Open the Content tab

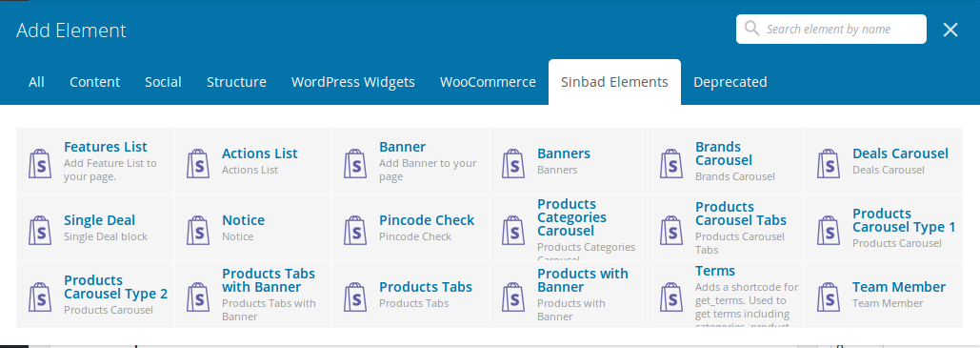(x=94, y=82)
